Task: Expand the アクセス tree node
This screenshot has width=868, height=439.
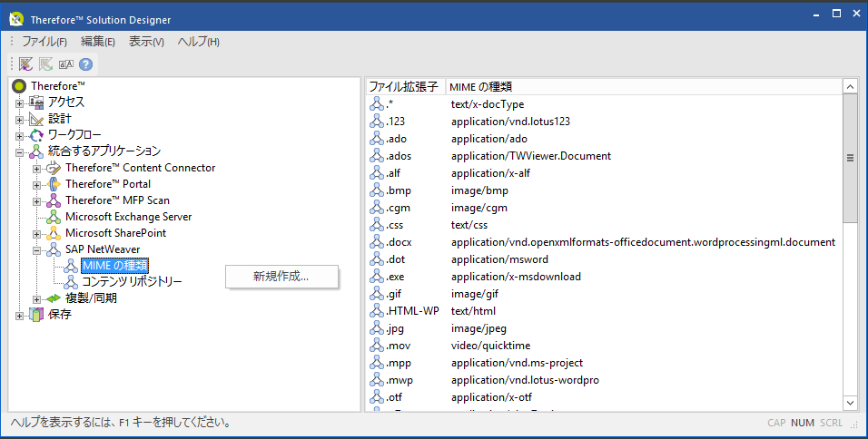Action: click(x=19, y=103)
